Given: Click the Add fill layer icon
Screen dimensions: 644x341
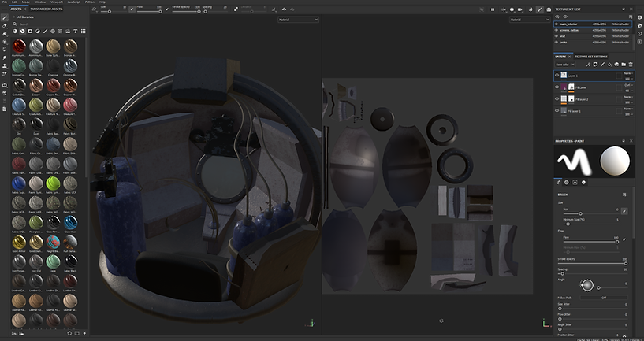Looking at the screenshot, I should pyautogui.click(x=609, y=65).
